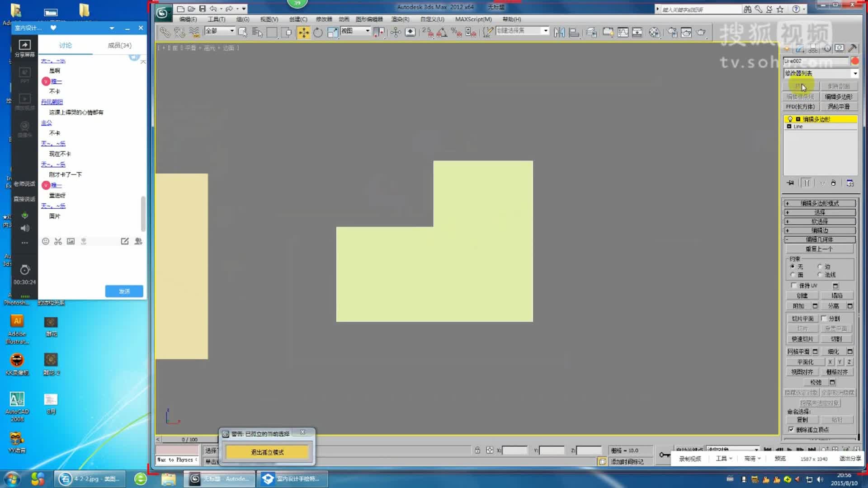Select the 边 constraint radio button

point(820,267)
